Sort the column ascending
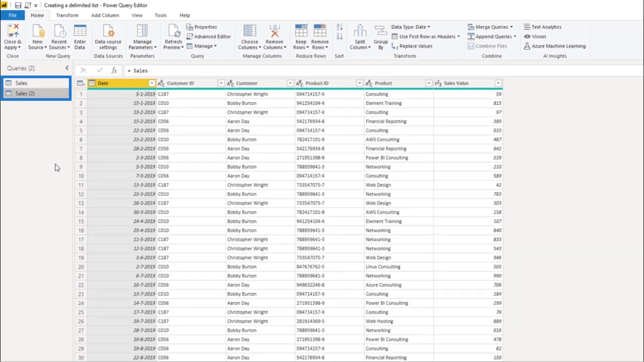 pyautogui.click(x=339, y=27)
